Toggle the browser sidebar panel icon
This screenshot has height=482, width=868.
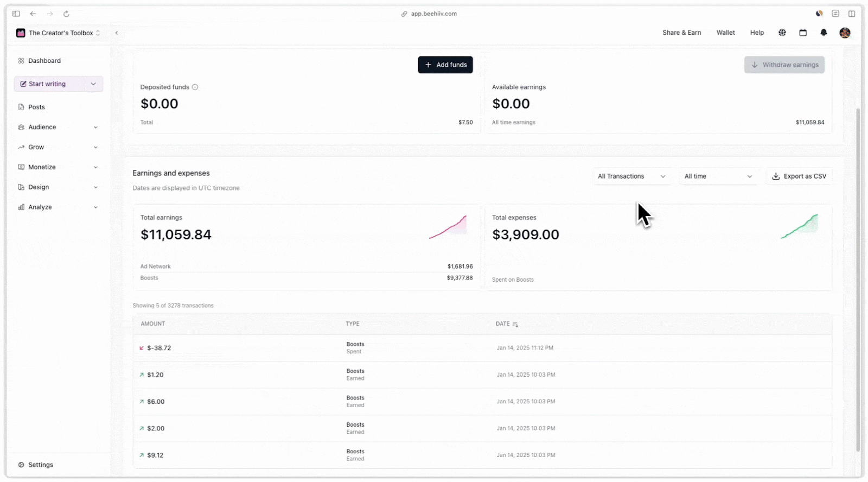click(x=16, y=14)
